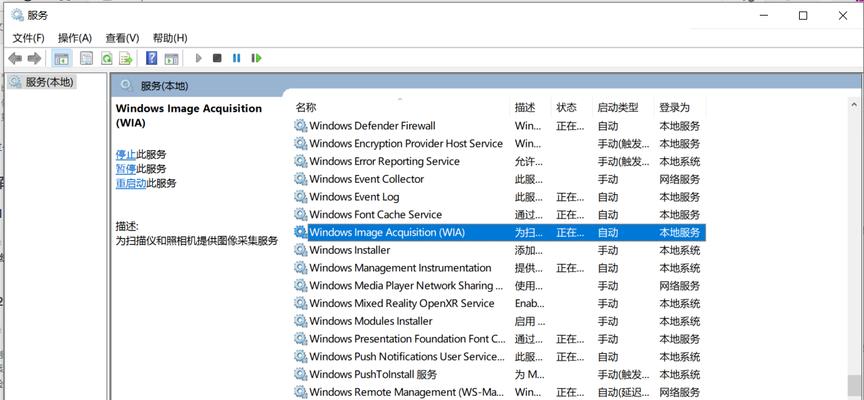Click the gear icon for Windows Management Instrumentation
The width and height of the screenshot is (864, 400).
pyautogui.click(x=300, y=268)
